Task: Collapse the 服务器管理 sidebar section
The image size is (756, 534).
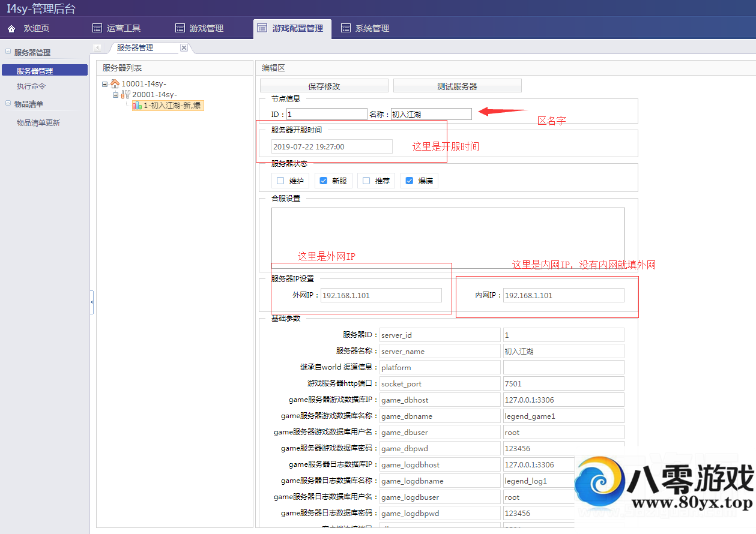Action: pos(8,52)
